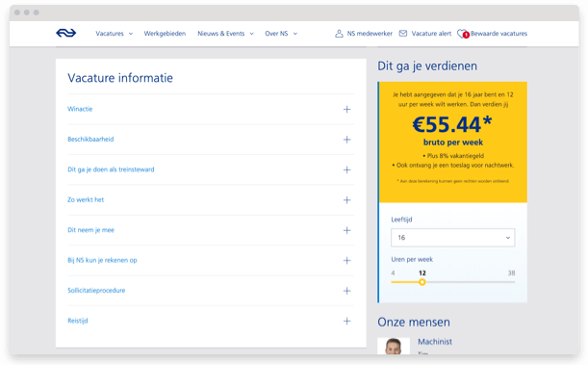Click plus icon for Bij NS kun je rekenen op

[x=346, y=260]
